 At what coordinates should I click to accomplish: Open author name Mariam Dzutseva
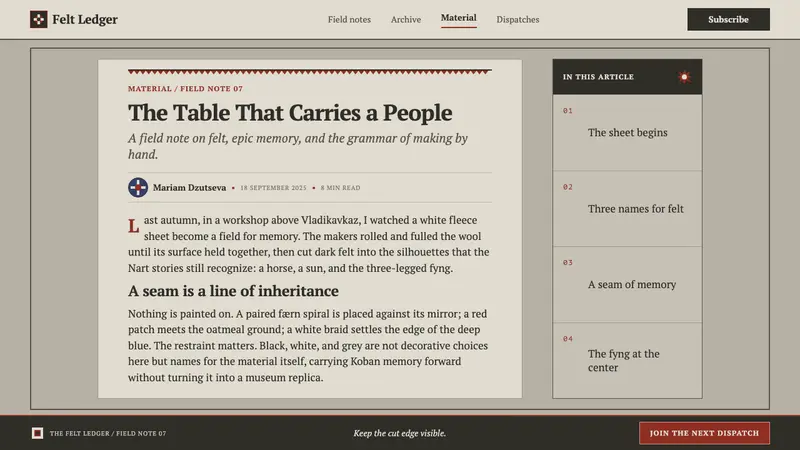[189, 187]
